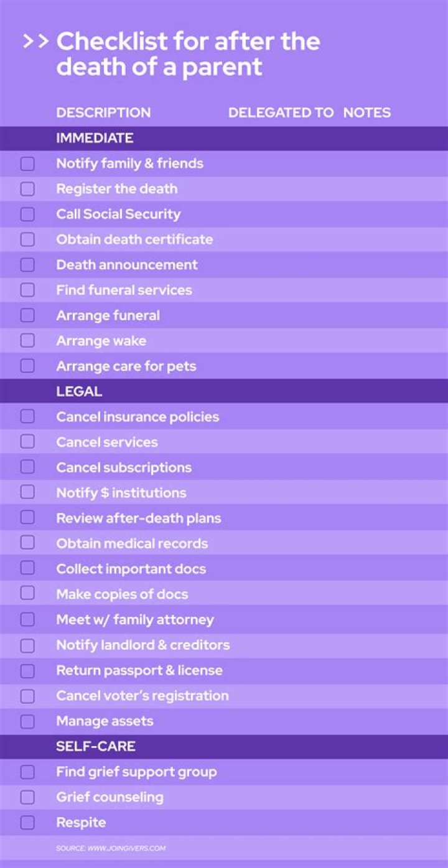
Task: Click the double-chevron icon beside the title
Action: 35,42
